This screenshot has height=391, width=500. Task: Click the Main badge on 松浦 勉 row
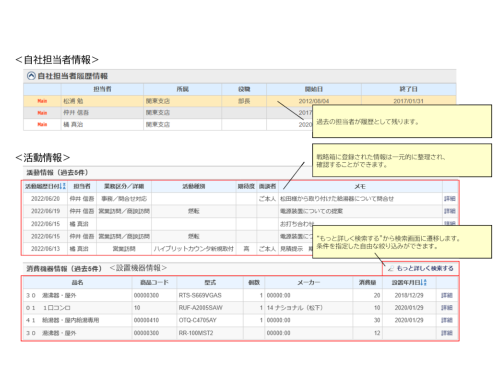coord(42,101)
